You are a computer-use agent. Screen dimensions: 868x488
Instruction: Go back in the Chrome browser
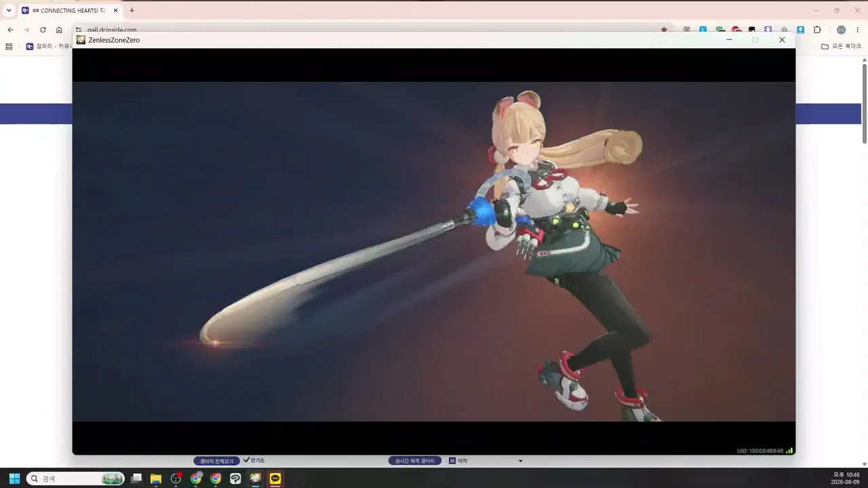pos(10,30)
